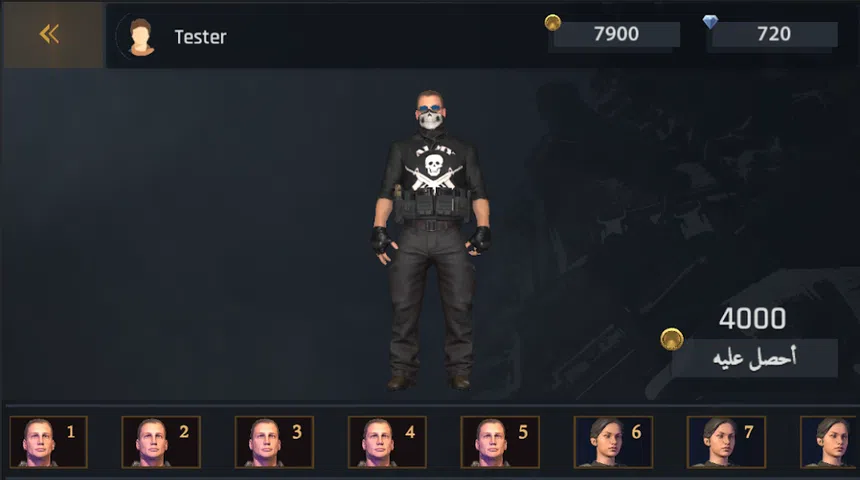Click the Tester username label

[200, 37]
